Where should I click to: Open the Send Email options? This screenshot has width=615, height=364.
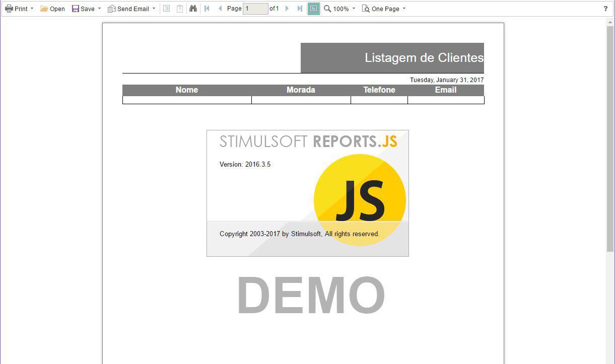132,9
